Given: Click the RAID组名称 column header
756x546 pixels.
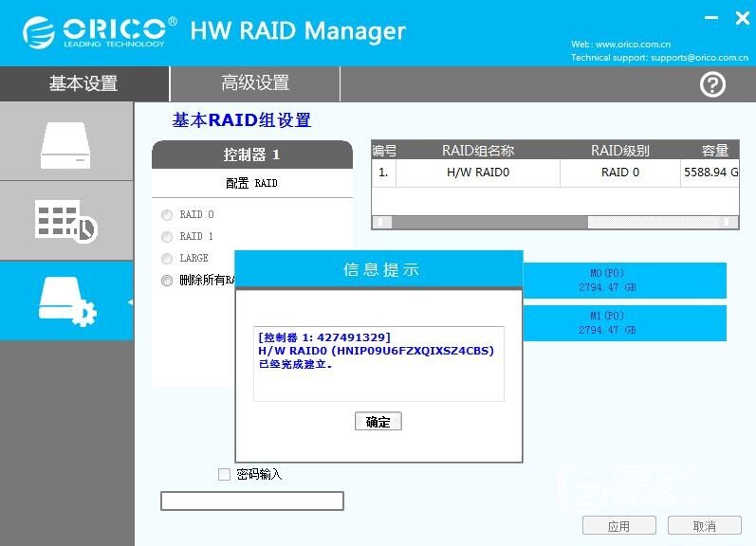Looking at the screenshot, I should tap(478, 151).
